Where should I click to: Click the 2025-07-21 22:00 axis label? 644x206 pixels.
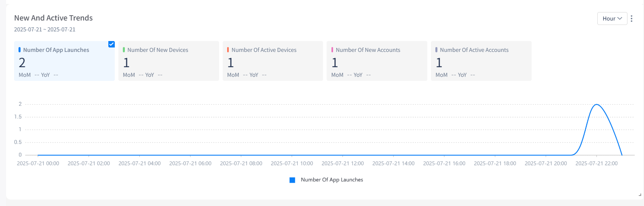(x=596, y=163)
